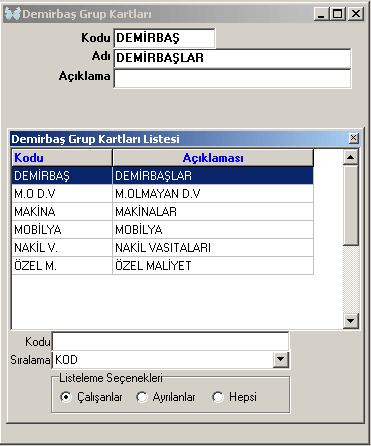Focus the Kodu search field below the list
The width and height of the screenshot is (371, 446).
170,341
